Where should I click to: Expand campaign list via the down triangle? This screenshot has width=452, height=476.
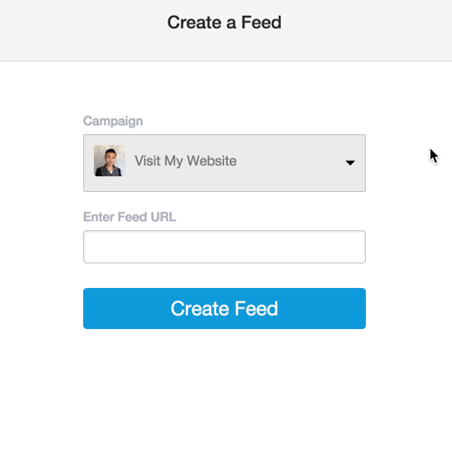pos(350,163)
